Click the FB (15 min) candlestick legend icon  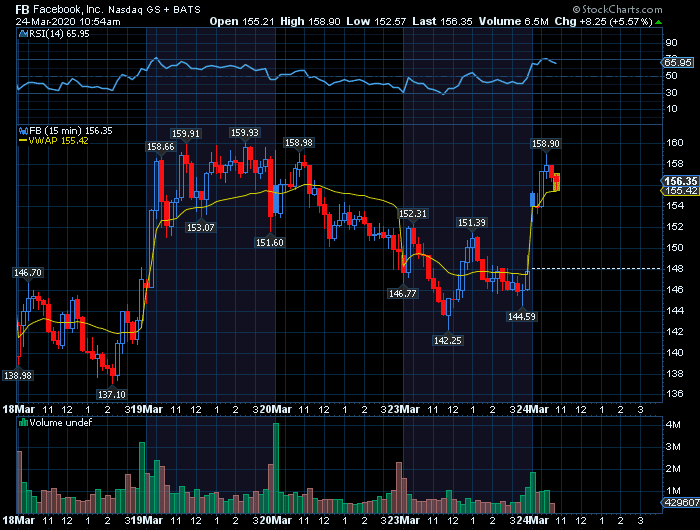pos(24,131)
